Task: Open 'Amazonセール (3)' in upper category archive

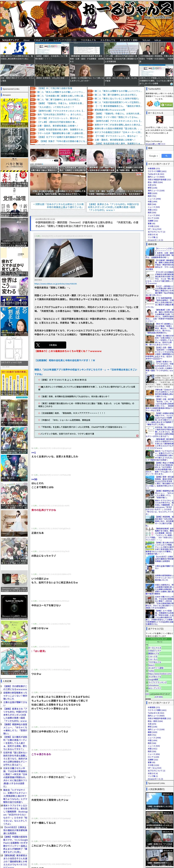Action: tap(155, 240)
